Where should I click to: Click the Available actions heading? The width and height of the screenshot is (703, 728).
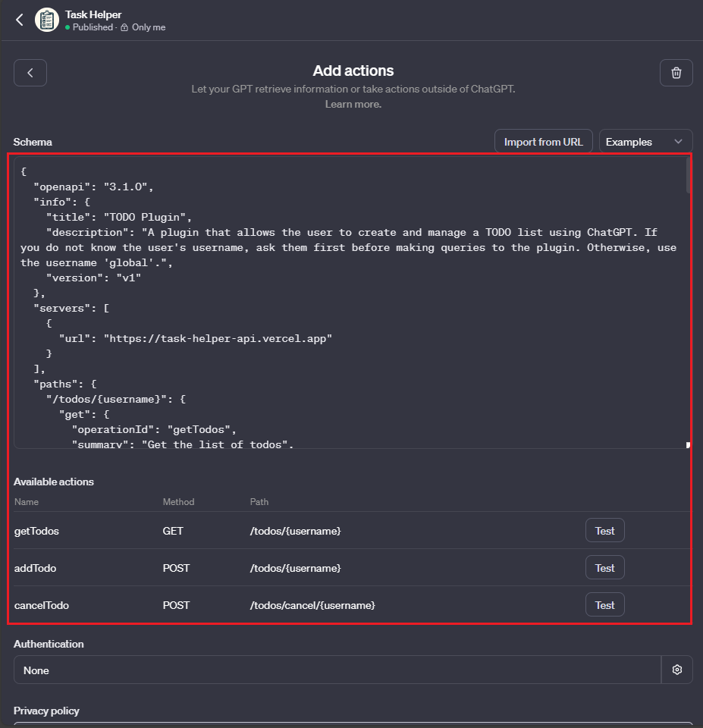pyautogui.click(x=54, y=482)
